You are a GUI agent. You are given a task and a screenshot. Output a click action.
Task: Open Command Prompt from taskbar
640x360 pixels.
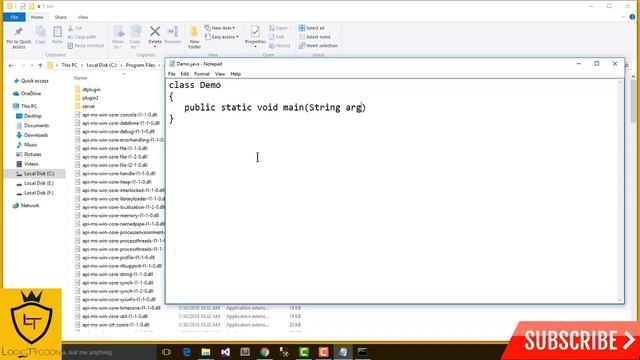coord(362,351)
